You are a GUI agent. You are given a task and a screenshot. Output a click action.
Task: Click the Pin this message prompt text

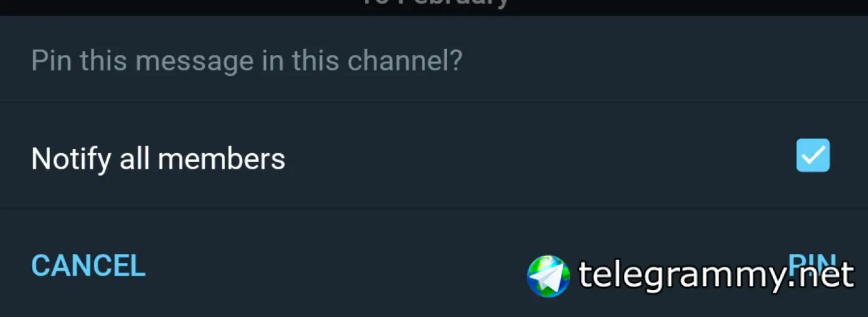tap(246, 61)
